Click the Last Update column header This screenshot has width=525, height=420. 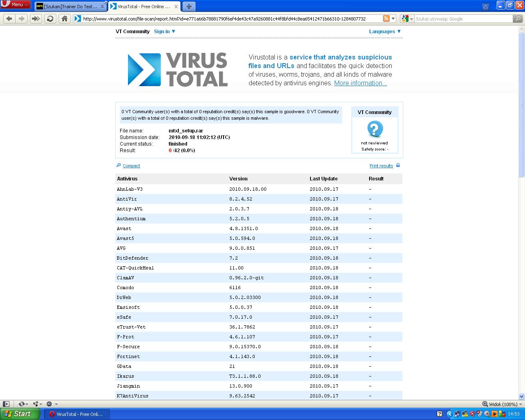click(x=324, y=179)
